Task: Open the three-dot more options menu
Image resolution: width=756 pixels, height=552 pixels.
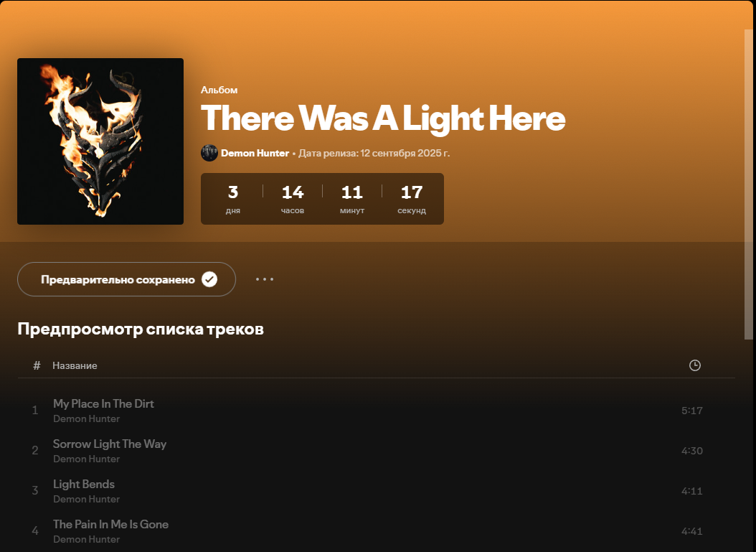Action: pos(265,279)
